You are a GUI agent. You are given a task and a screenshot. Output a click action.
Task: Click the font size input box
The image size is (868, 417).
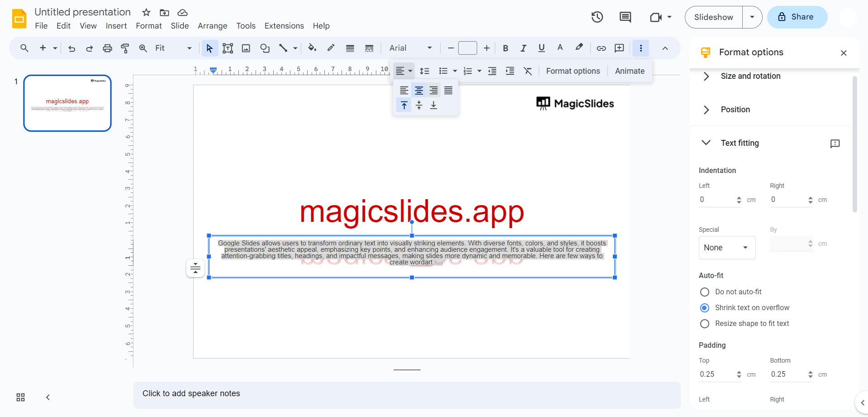[468, 48]
